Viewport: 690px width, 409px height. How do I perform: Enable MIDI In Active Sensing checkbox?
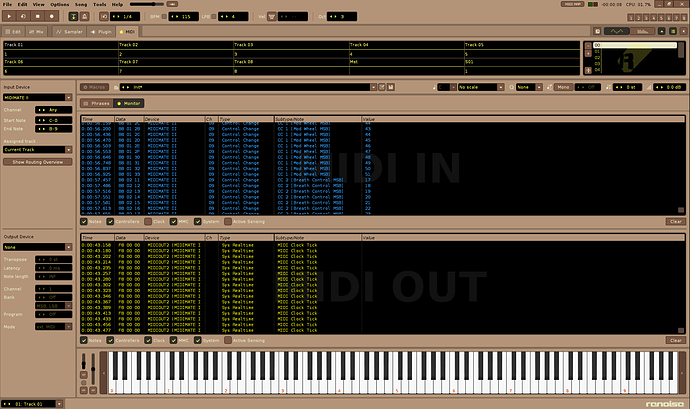pos(228,221)
